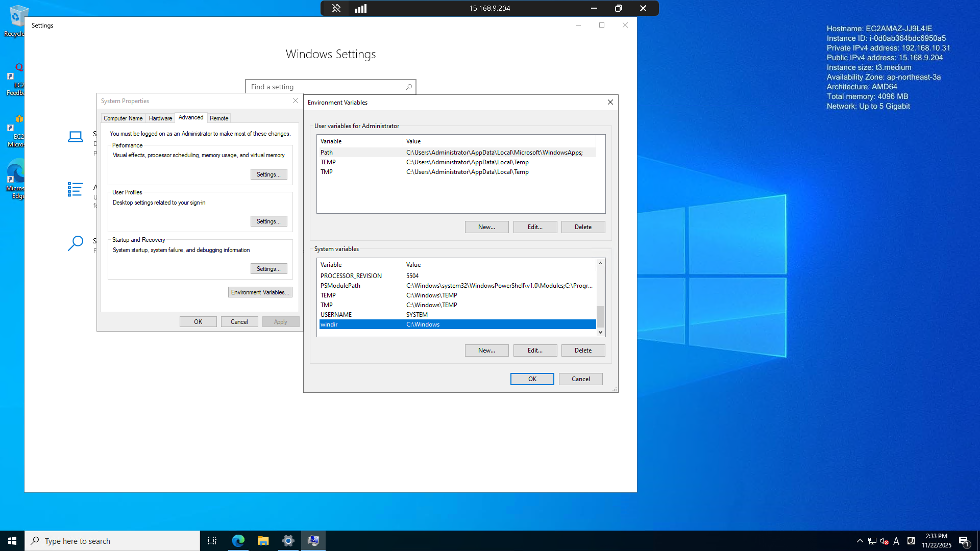Switch to the Computer Name tab
This screenshot has width=980, height=551.
tap(123, 118)
